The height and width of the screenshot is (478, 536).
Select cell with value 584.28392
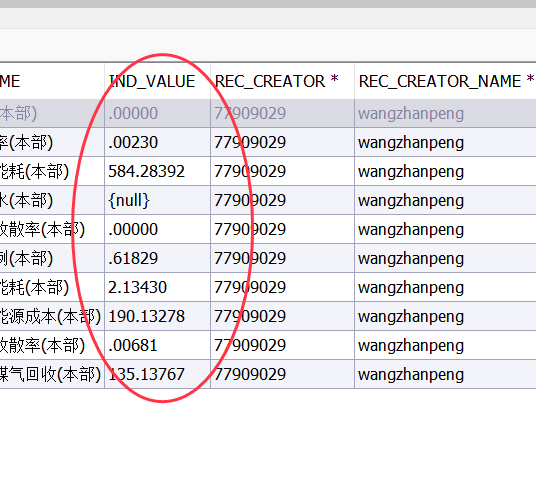(158, 171)
